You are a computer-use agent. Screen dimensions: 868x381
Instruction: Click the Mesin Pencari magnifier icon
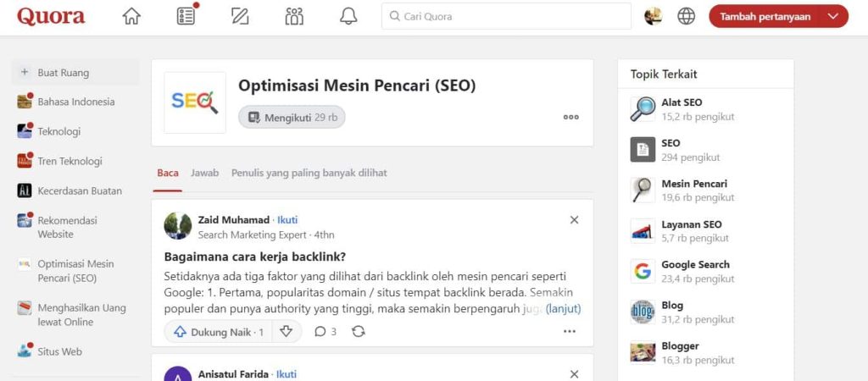643,190
